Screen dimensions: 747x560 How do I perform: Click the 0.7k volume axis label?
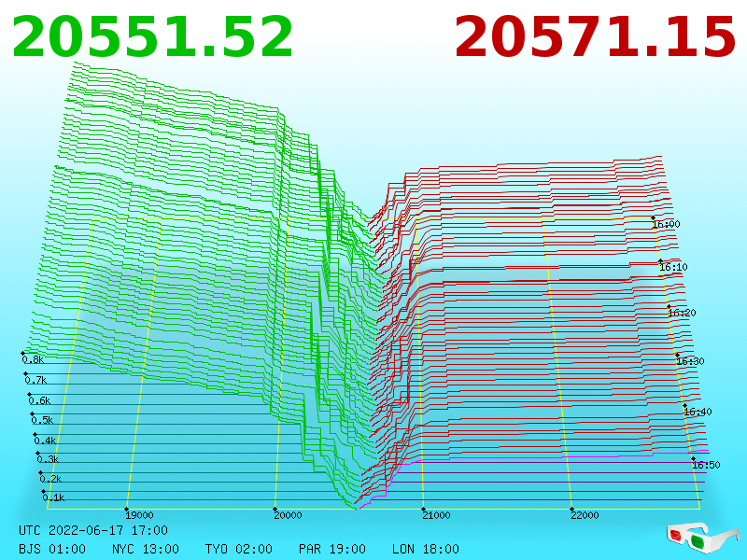point(35,380)
